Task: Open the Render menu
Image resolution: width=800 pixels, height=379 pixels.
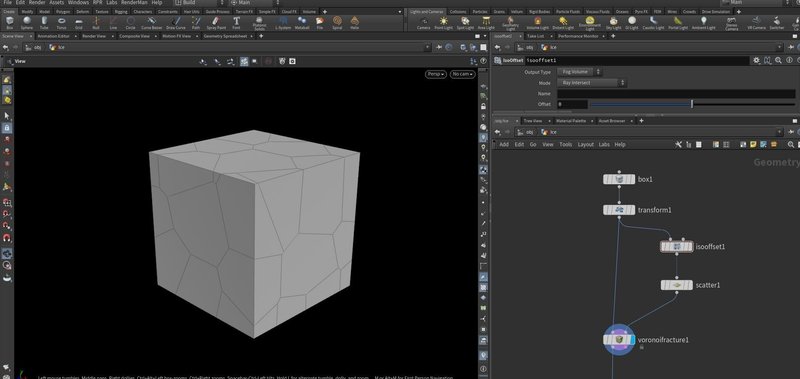Action: [37, 3]
